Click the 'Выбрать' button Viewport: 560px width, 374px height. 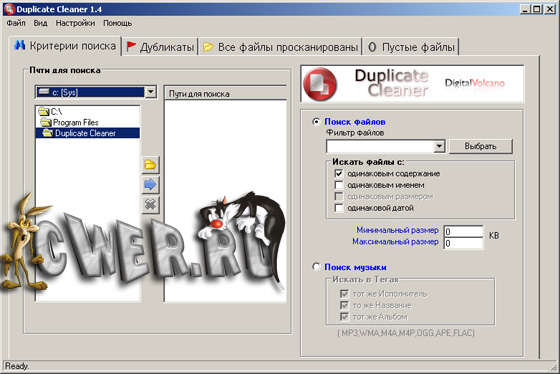480,146
